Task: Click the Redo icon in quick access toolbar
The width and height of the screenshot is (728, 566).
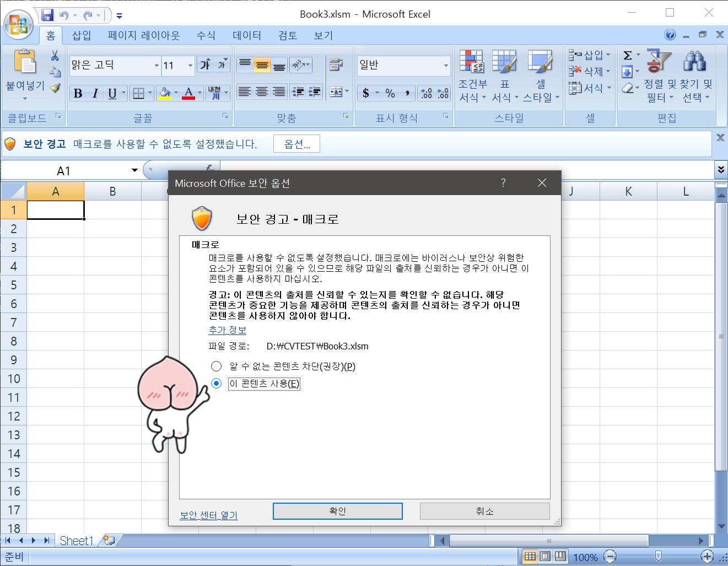Action: [88, 15]
